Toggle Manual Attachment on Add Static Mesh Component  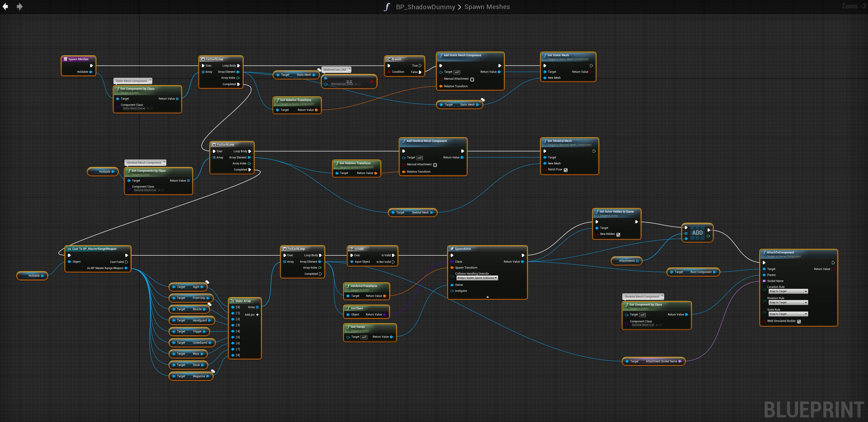click(472, 79)
